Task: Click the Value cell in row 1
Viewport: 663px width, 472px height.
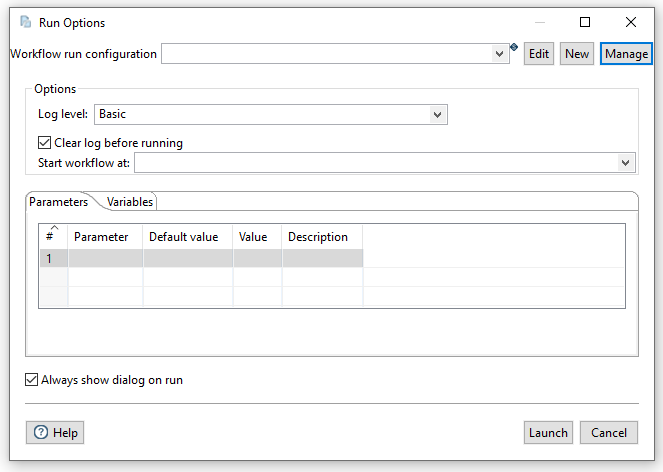Action: [x=257, y=258]
